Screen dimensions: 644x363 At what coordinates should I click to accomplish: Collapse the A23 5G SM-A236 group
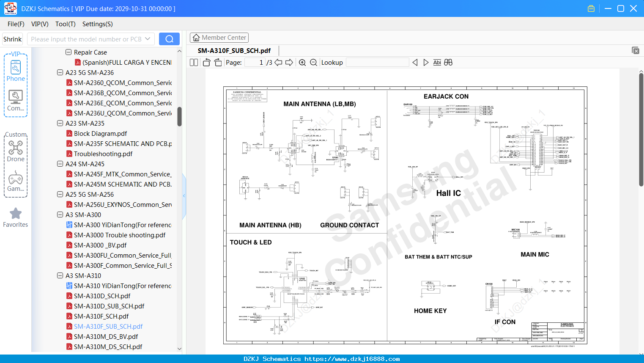coord(60,72)
